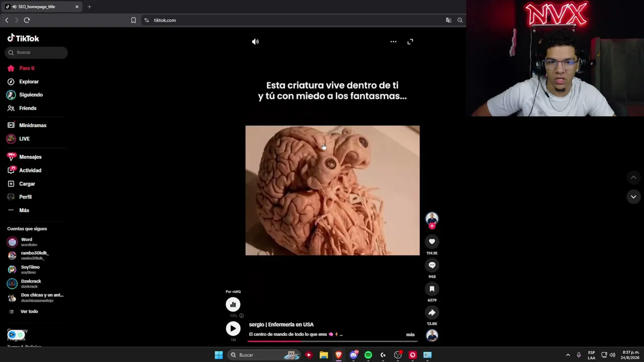
Task: Share the video with the arrow icon
Action: [x=432, y=312]
